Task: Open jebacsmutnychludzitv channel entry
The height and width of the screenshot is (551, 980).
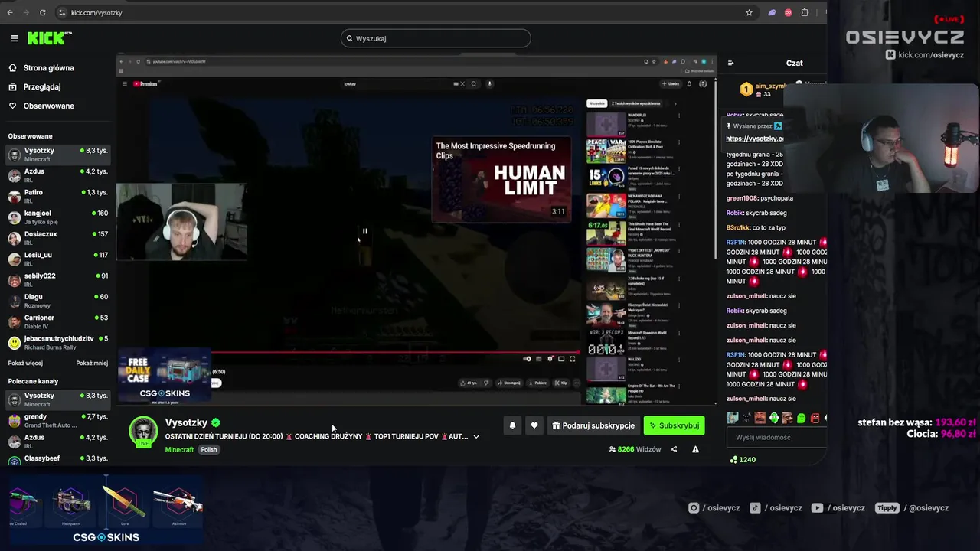Action: tap(57, 342)
